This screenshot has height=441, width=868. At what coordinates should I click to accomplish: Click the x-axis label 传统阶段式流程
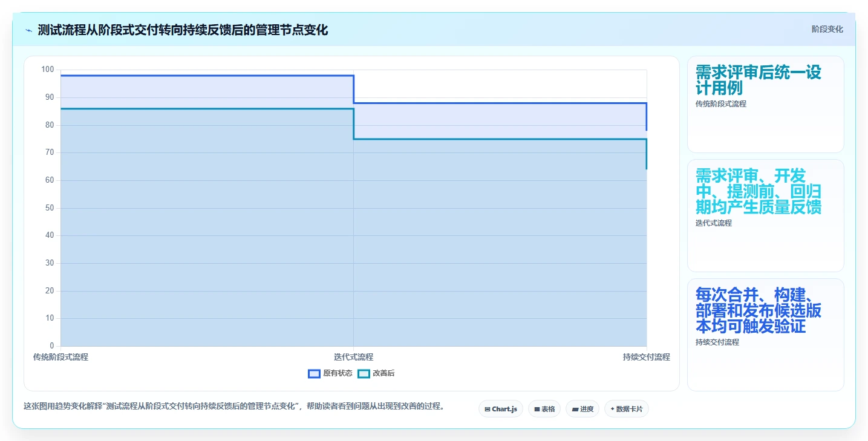click(x=60, y=357)
